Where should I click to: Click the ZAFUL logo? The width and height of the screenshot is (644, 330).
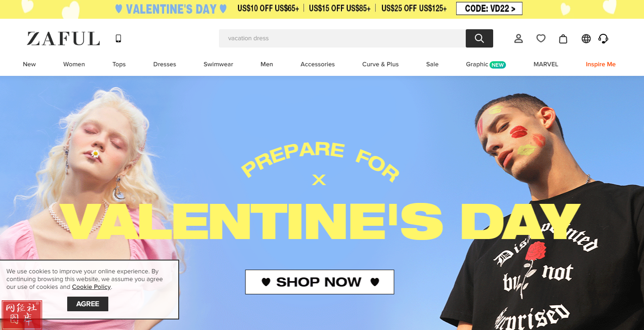click(63, 39)
